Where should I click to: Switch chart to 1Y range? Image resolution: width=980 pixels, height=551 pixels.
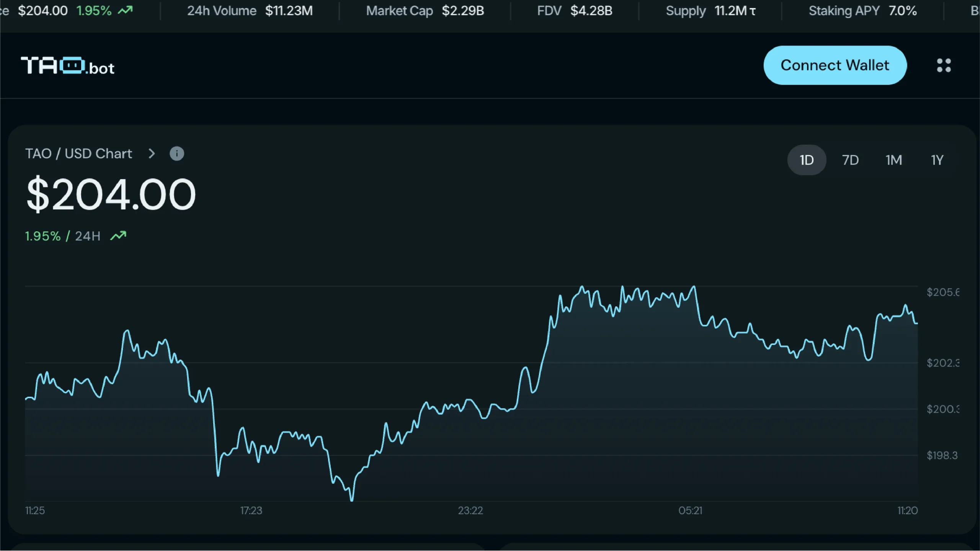click(937, 160)
